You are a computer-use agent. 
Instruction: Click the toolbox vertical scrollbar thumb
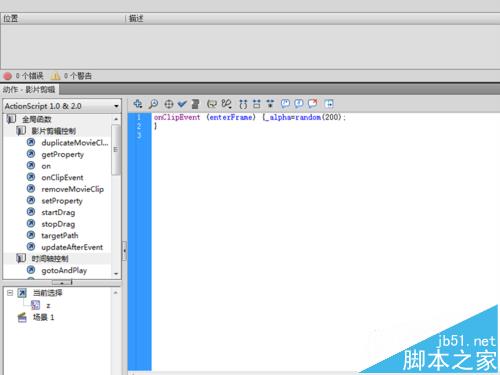[x=116, y=150]
